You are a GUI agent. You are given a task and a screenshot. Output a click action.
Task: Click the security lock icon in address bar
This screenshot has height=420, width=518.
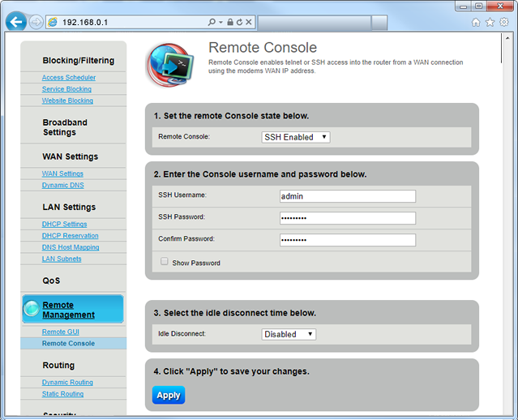pos(230,22)
